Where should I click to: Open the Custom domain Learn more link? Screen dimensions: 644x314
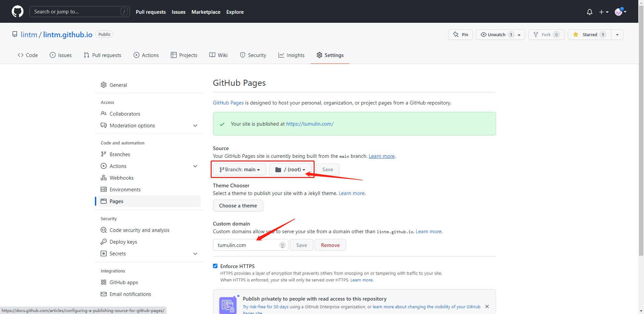(429, 232)
